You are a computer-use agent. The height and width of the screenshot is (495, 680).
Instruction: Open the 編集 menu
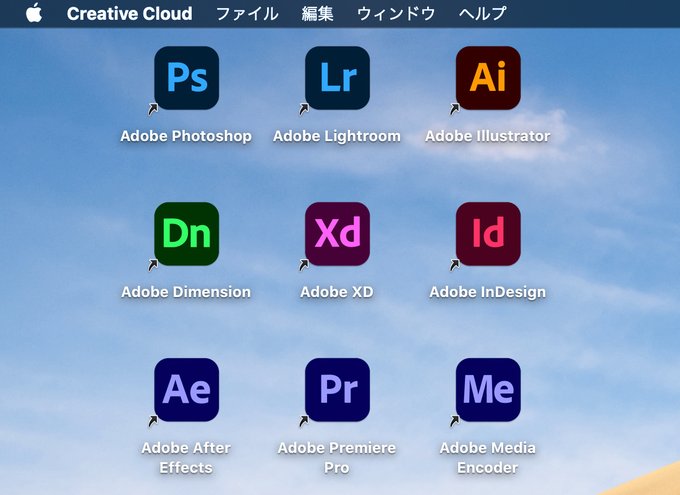coord(317,13)
